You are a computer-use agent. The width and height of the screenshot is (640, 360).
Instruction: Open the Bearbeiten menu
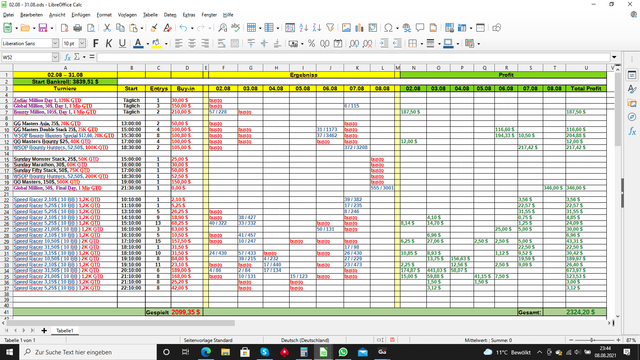pos(31,15)
